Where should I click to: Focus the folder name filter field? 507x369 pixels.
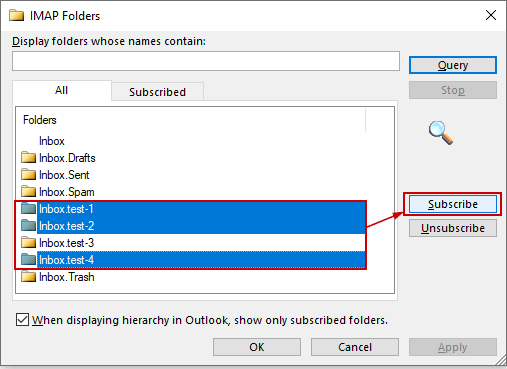point(206,61)
